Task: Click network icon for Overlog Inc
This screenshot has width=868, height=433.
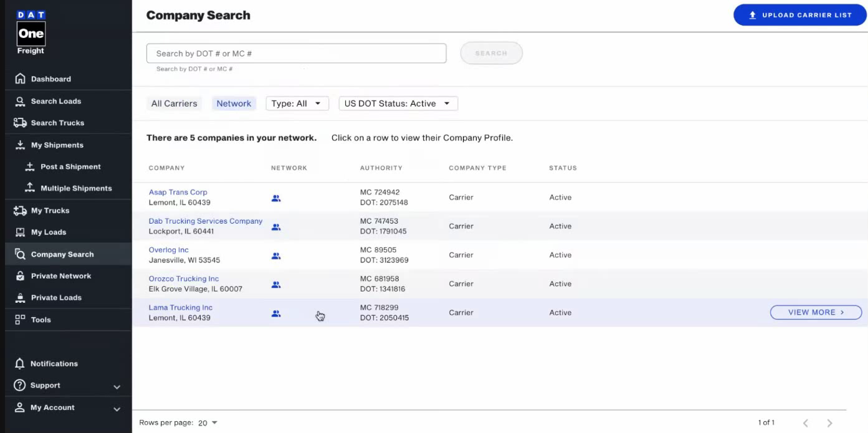Action: pyautogui.click(x=276, y=256)
